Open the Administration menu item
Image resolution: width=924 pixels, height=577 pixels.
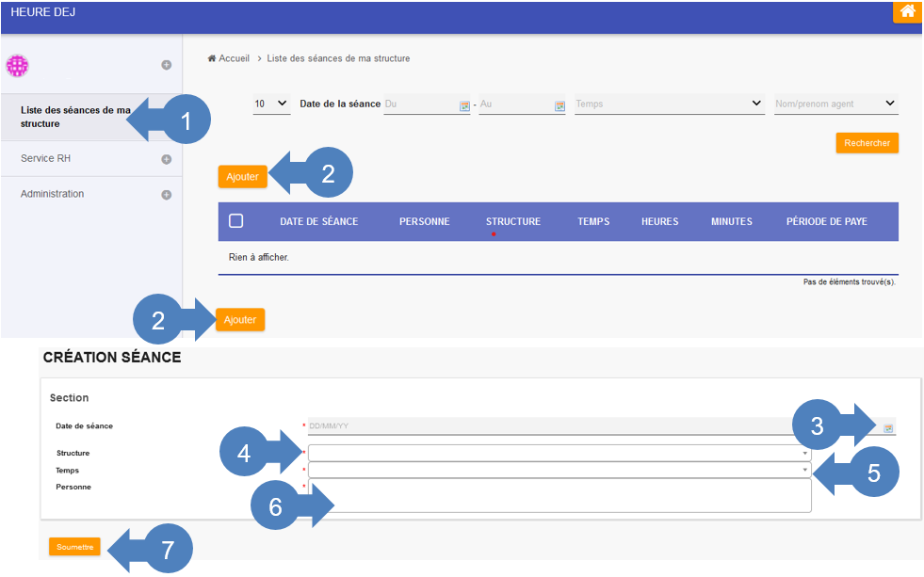tap(52, 194)
